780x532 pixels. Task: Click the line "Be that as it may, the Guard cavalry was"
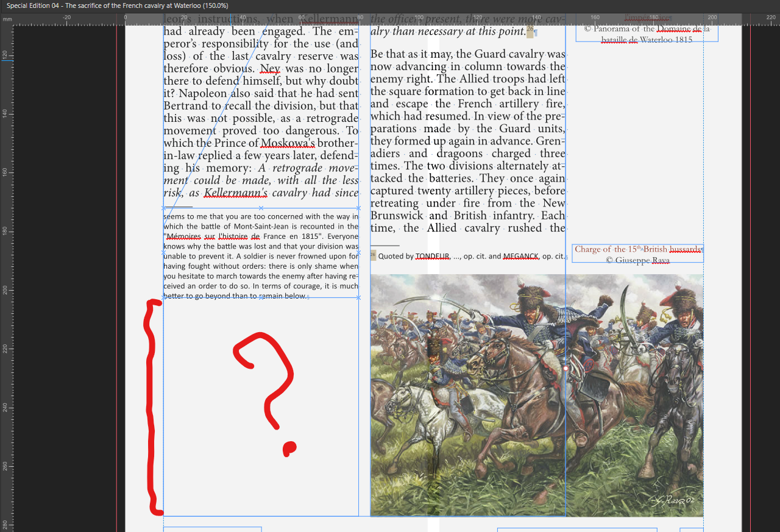click(x=468, y=54)
